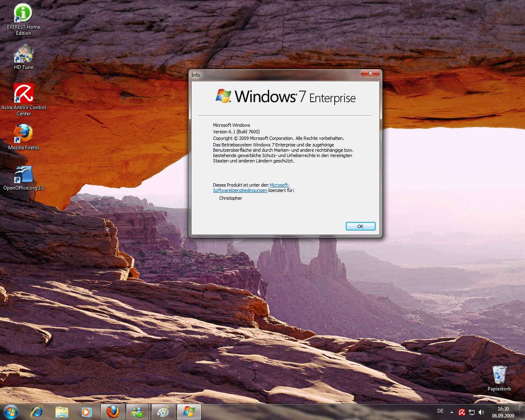The image size is (525, 420).
Task: Close the Info dialog window
Action: coord(370,73)
